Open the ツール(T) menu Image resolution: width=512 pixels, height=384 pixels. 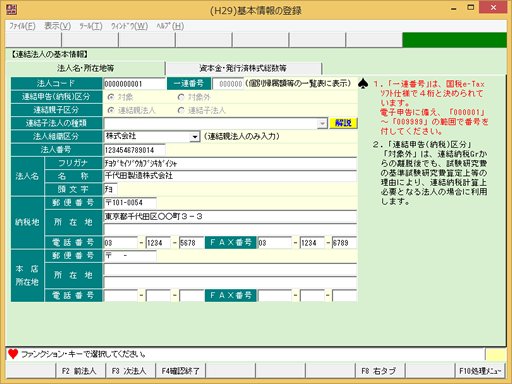coord(91,26)
